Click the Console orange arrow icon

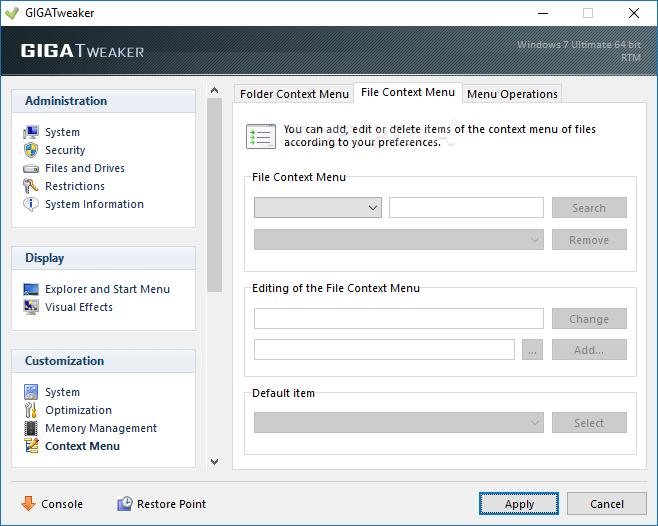(x=29, y=503)
